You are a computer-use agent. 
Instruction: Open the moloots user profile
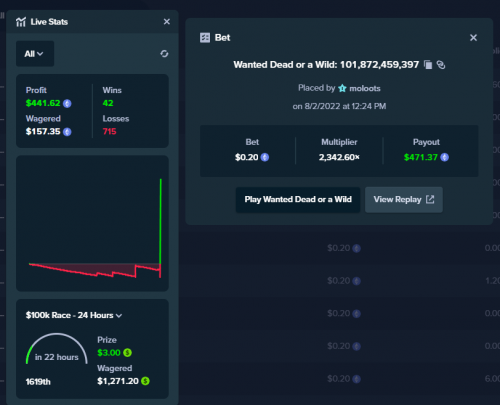[365, 88]
